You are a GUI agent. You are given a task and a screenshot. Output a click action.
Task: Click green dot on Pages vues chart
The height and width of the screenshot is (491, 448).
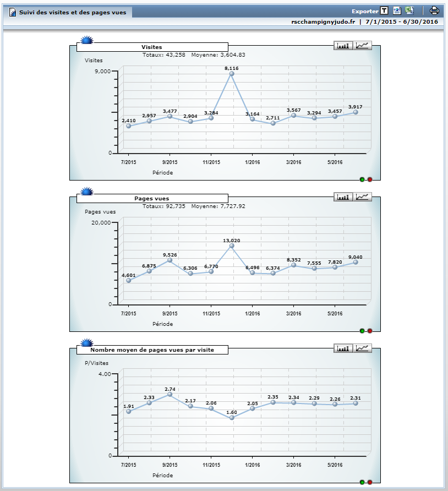(x=362, y=331)
